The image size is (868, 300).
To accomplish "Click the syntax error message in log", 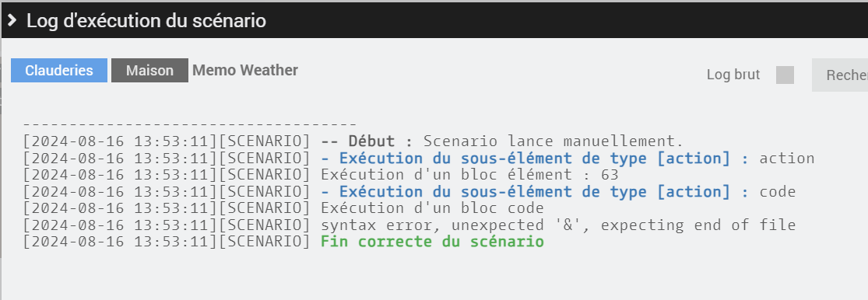I will click(x=558, y=225).
